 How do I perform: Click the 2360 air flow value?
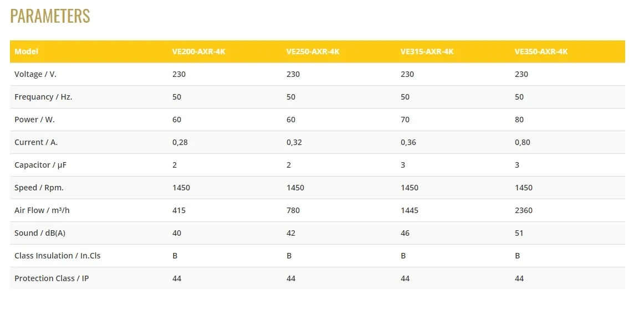coord(524,210)
